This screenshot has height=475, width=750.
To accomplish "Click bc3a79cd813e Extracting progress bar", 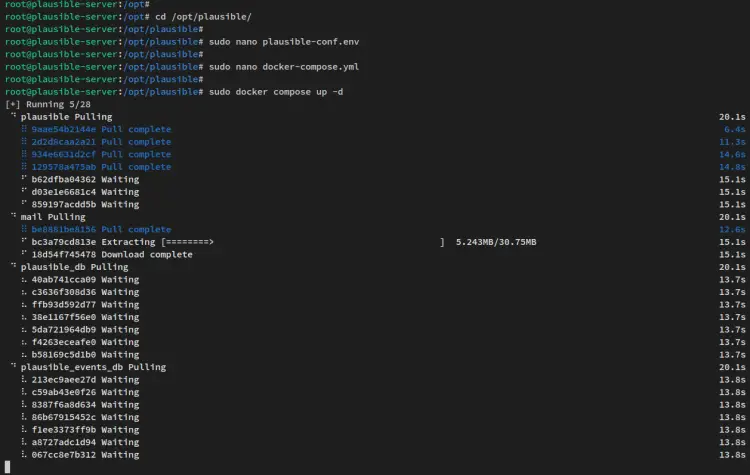I will click(303, 242).
